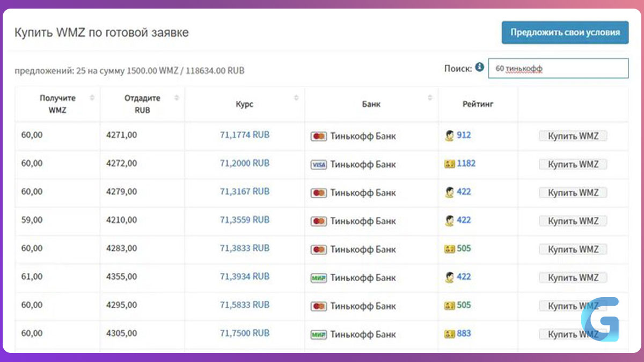Click MIR card icon in 71,3934 RUB row
The width and height of the screenshot is (644, 362).
pos(319,278)
